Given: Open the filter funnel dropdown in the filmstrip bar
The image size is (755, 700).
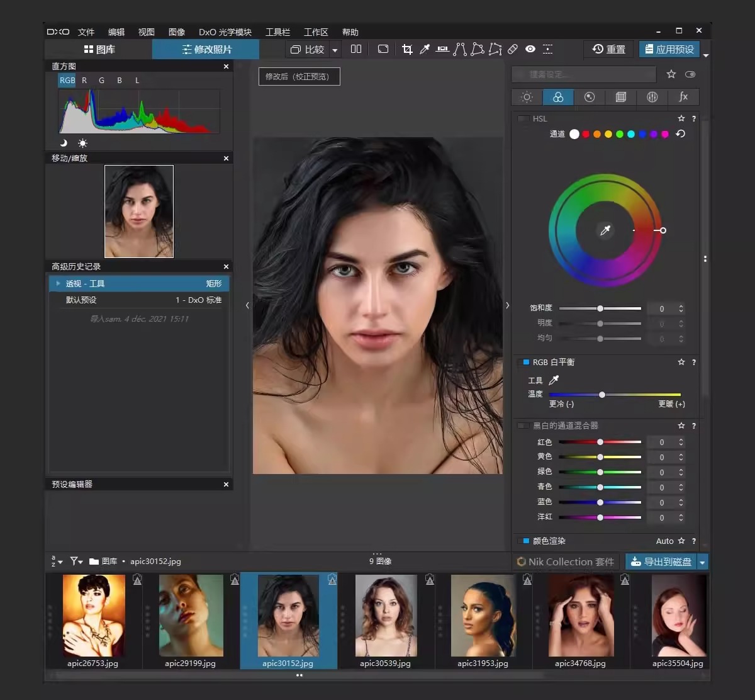Looking at the screenshot, I should 75,561.
